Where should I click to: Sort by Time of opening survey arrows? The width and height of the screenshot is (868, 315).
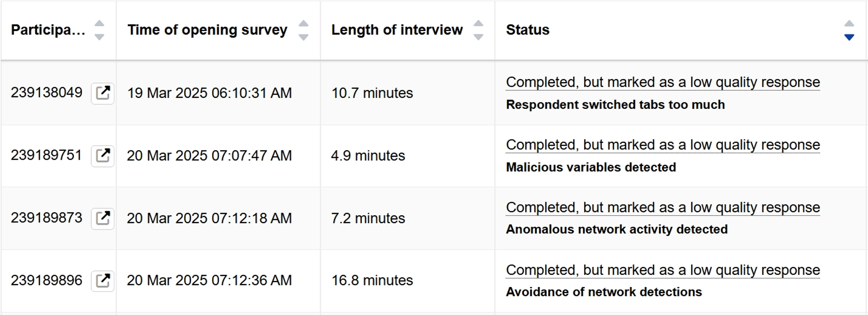(304, 30)
